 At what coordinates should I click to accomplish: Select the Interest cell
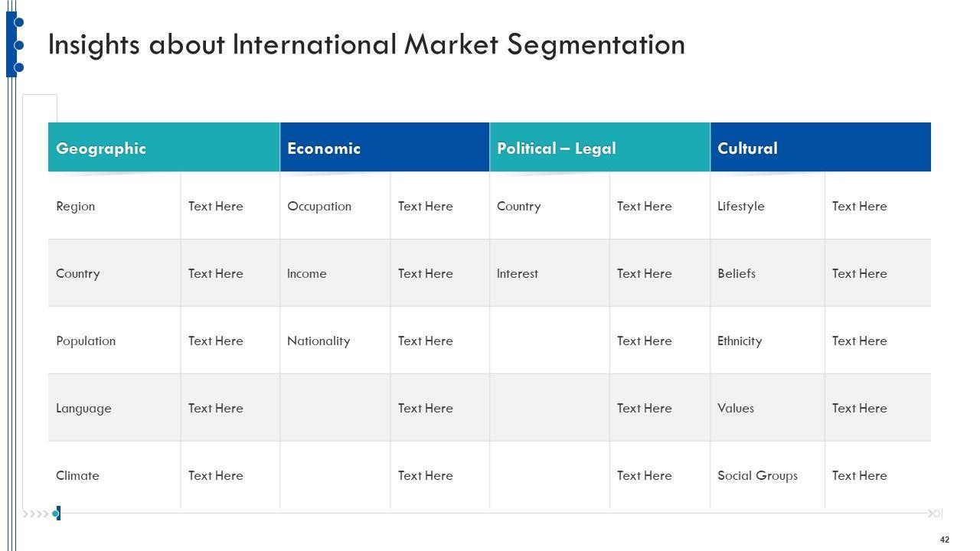518,274
